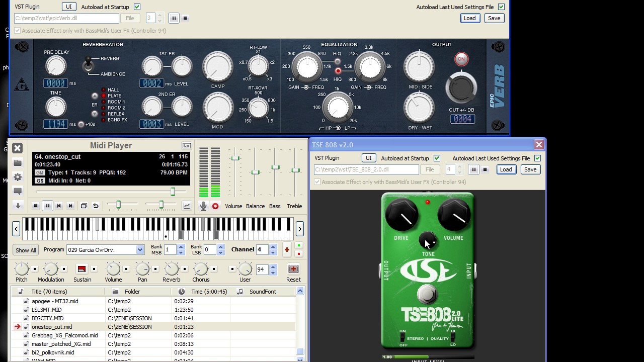Click the stacked windows icon in transport bar

84,206
